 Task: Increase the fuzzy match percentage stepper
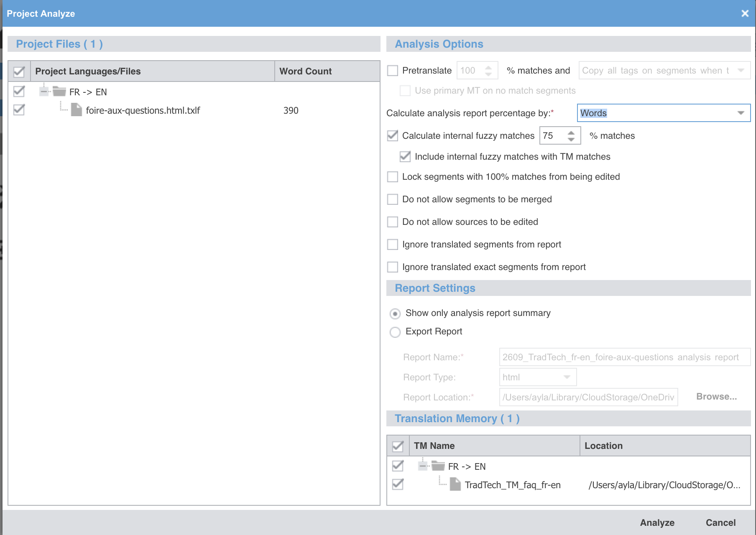click(x=571, y=132)
